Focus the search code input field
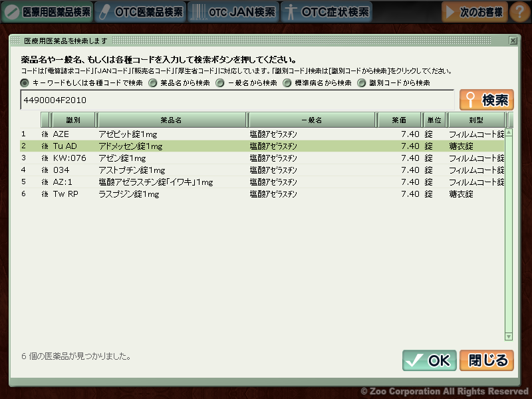 237,100
